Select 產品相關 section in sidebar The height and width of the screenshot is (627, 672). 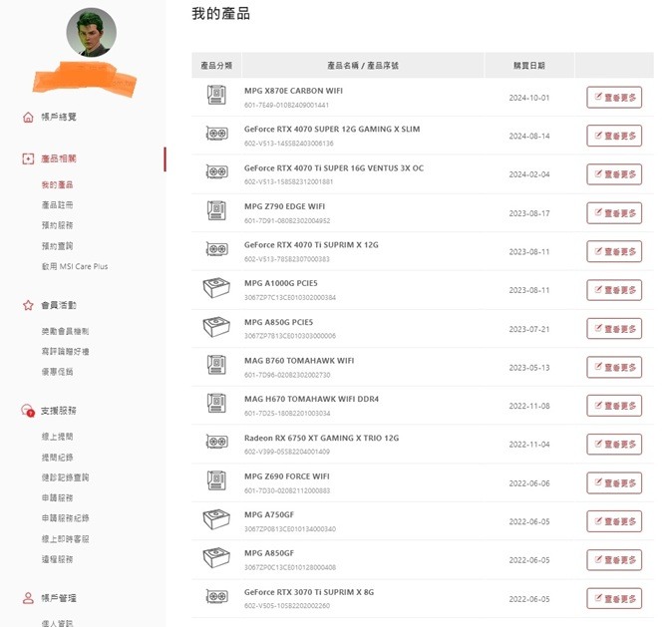59,159
